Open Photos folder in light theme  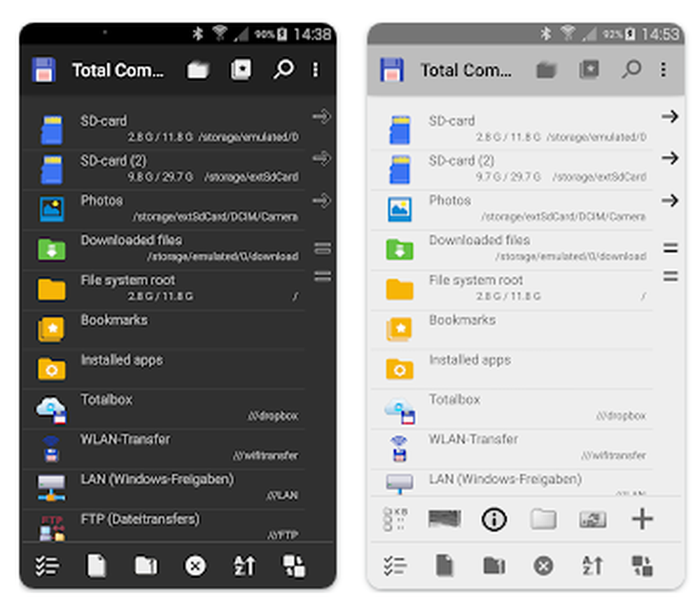(x=512, y=209)
